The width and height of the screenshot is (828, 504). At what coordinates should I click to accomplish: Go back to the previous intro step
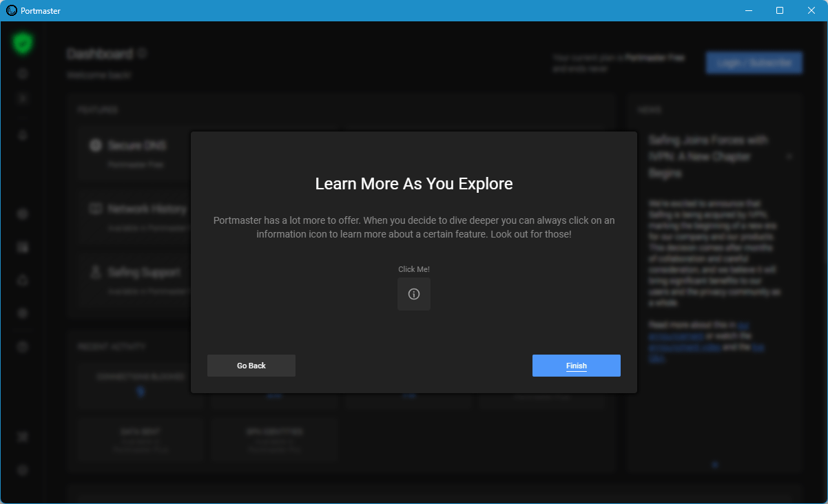251,366
